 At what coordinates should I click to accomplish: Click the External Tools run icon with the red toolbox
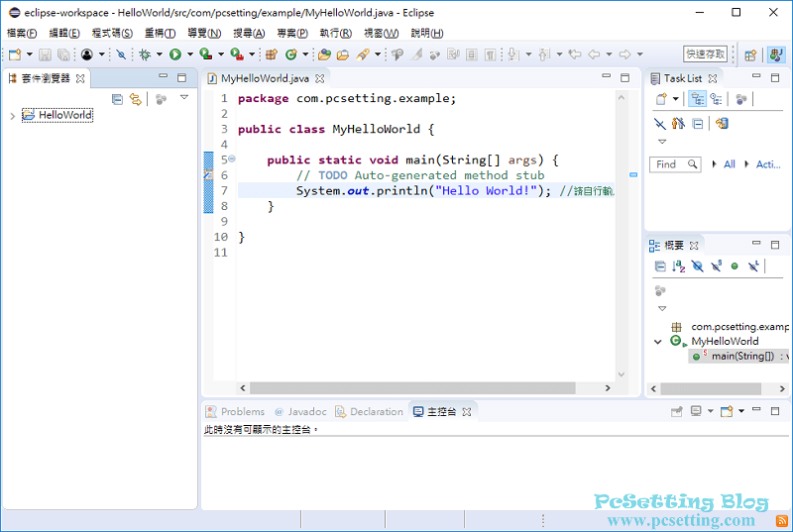236,54
